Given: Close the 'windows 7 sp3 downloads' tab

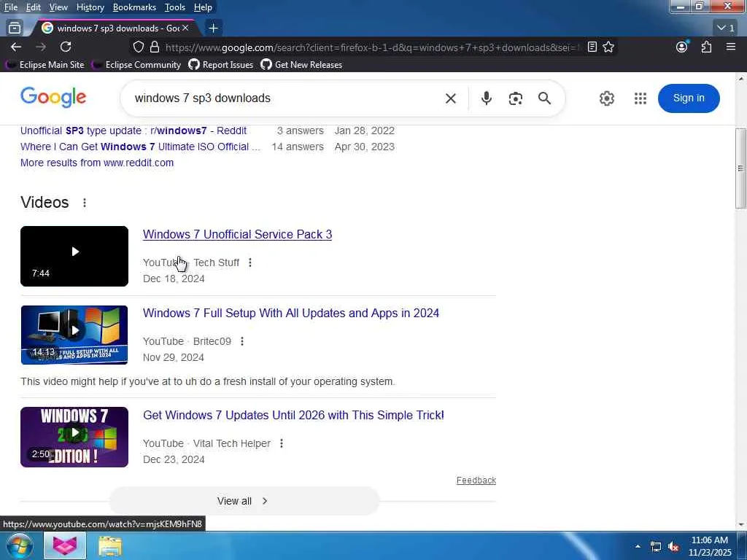Looking at the screenshot, I should tap(185, 28).
